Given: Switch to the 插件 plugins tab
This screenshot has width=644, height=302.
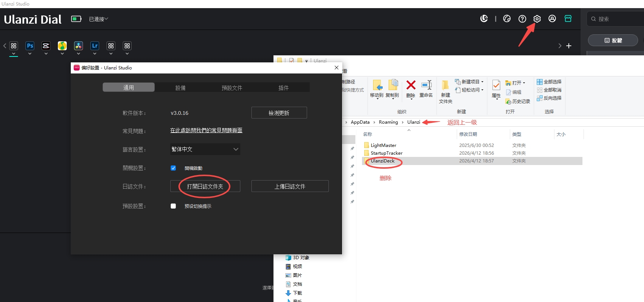Looking at the screenshot, I should click(x=283, y=87).
